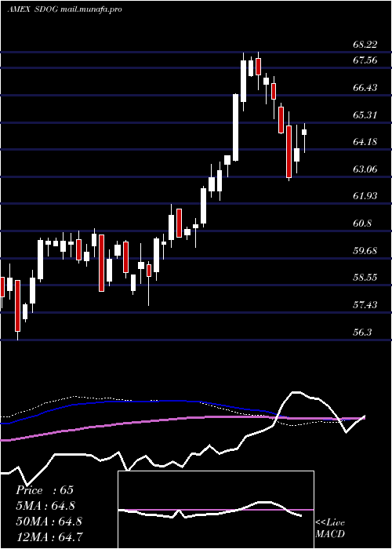Select the 56.3 price level label

(x=362, y=332)
